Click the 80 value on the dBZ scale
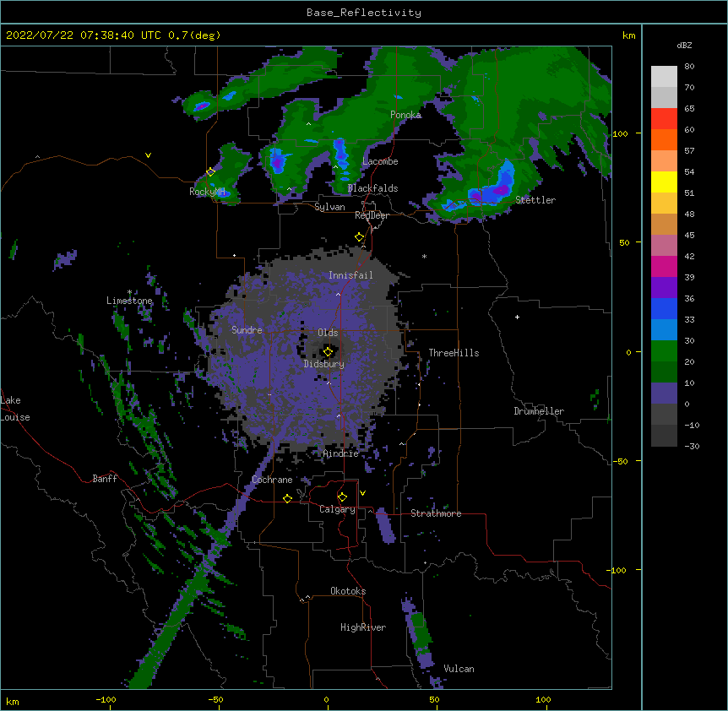The height and width of the screenshot is (711, 728). pos(689,67)
